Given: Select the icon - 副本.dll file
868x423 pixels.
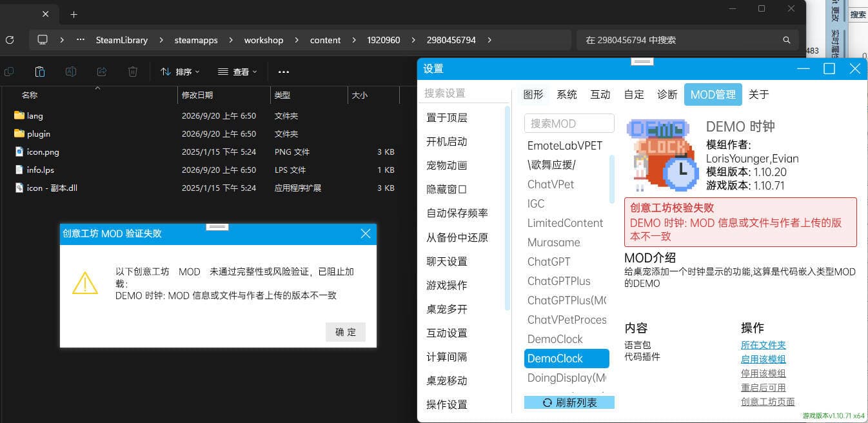Looking at the screenshot, I should pyautogui.click(x=205, y=188).
